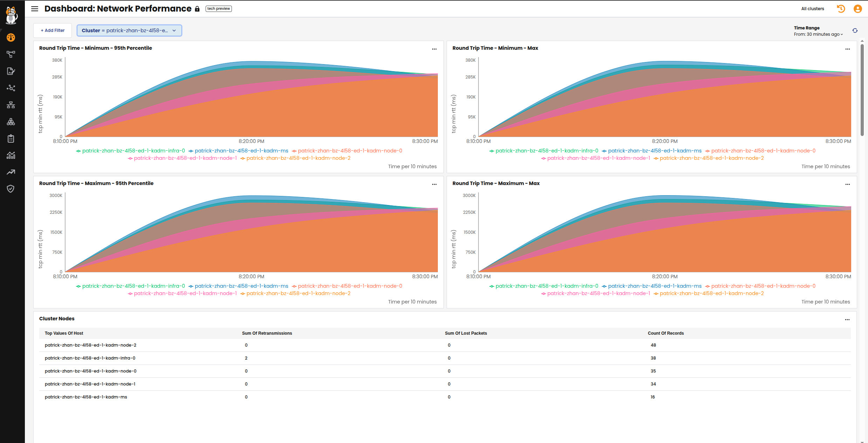Open the Cluster Nodes panel options menu
Image resolution: width=868 pixels, height=443 pixels.
point(848,319)
